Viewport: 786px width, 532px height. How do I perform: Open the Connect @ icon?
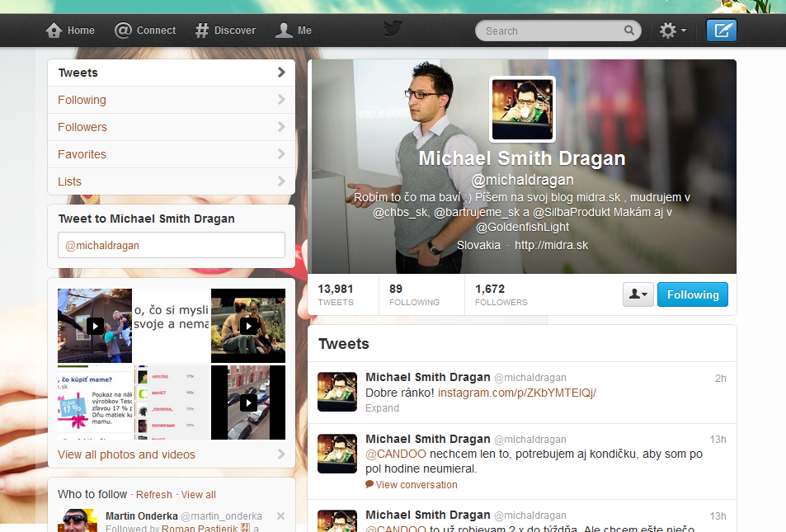[x=123, y=31]
